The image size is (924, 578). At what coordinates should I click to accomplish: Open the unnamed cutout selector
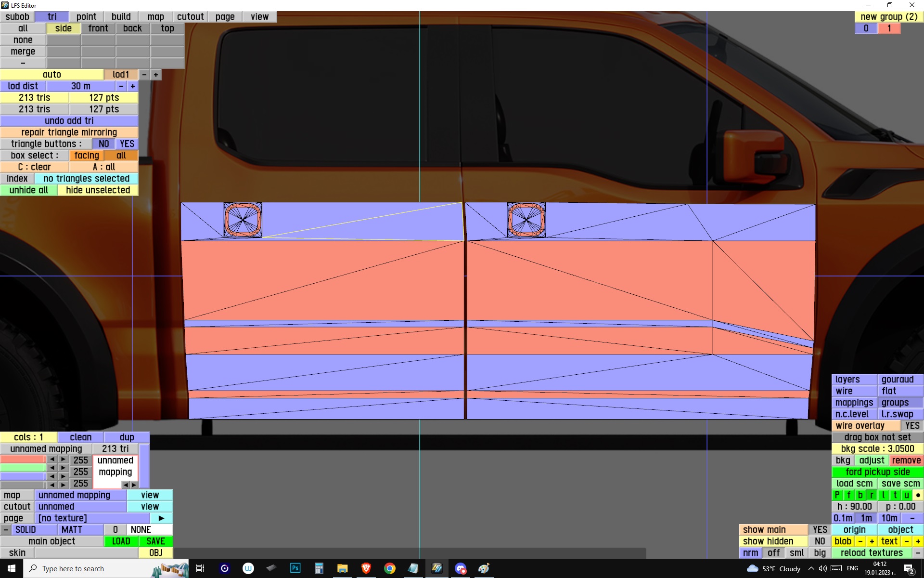[80, 507]
